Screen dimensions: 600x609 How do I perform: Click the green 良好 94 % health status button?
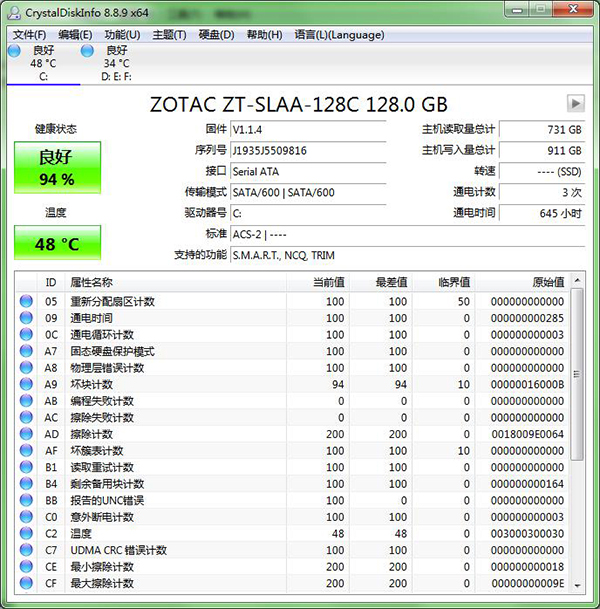[x=57, y=167]
